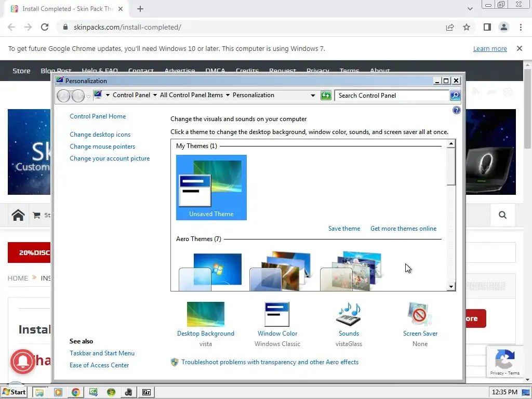Reload the Chrome page
The width and height of the screenshot is (532, 399).
pyautogui.click(x=45, y=27)
